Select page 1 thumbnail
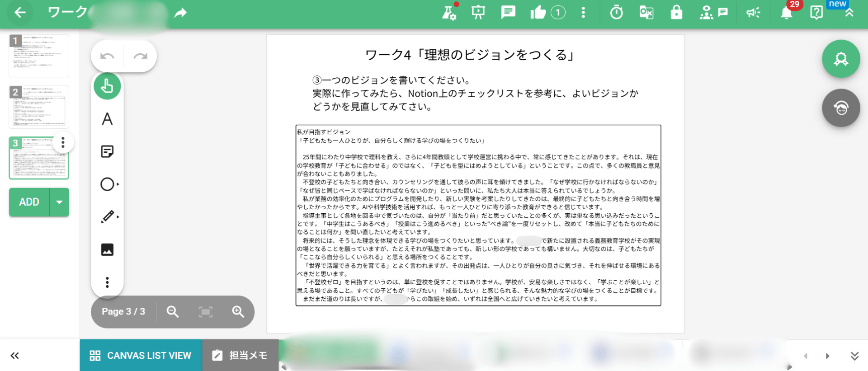The image size is (868, 371). coord(39,56)
